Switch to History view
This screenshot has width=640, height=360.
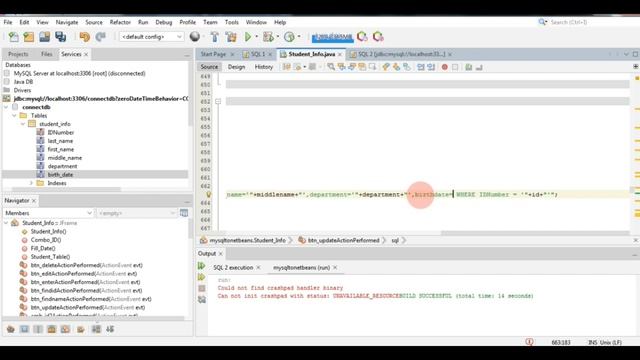[x=264, y=67]
